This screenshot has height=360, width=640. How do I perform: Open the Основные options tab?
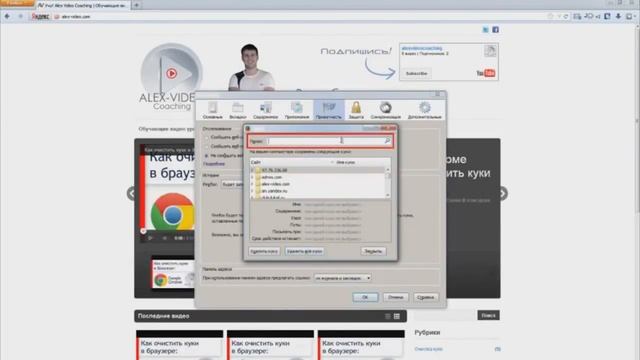213,110
